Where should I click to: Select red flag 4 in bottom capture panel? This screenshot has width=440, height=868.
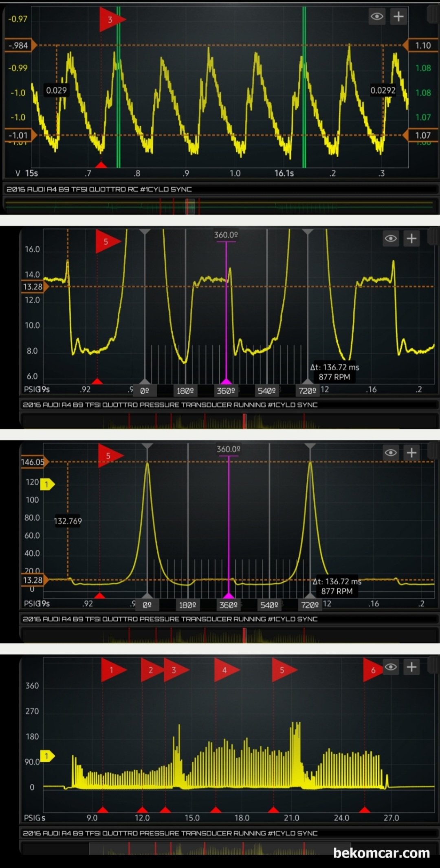point(227,670)
